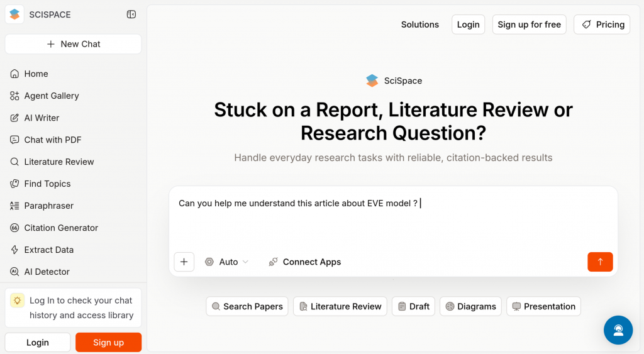Click the AI Writer pencil icon
Viewport: 644px width, 354px height.
pos(14,118)
